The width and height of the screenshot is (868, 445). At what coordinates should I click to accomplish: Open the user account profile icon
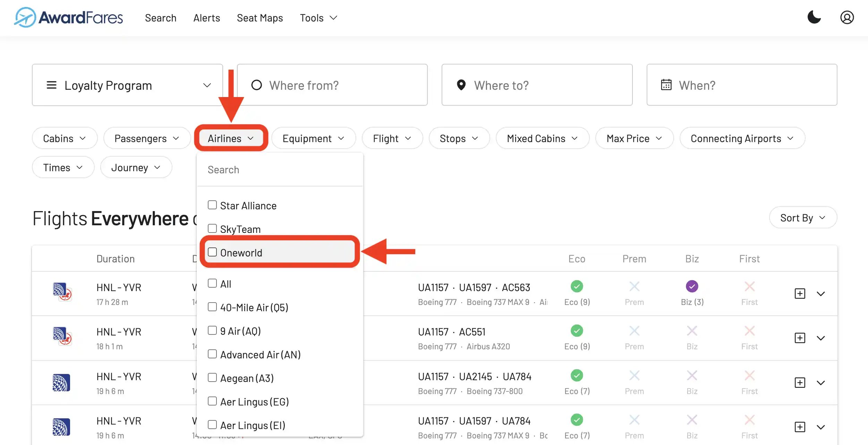pos(847,17)
